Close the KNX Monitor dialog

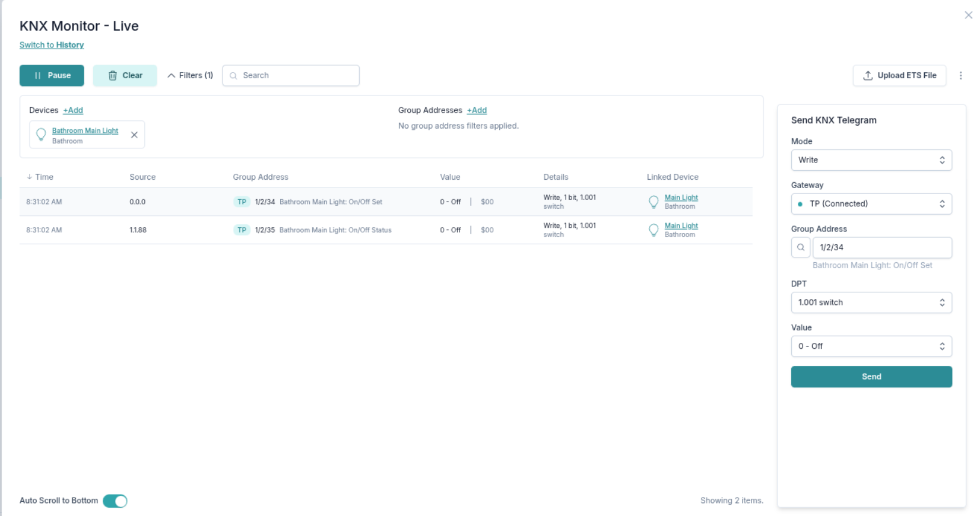[968, 15]
